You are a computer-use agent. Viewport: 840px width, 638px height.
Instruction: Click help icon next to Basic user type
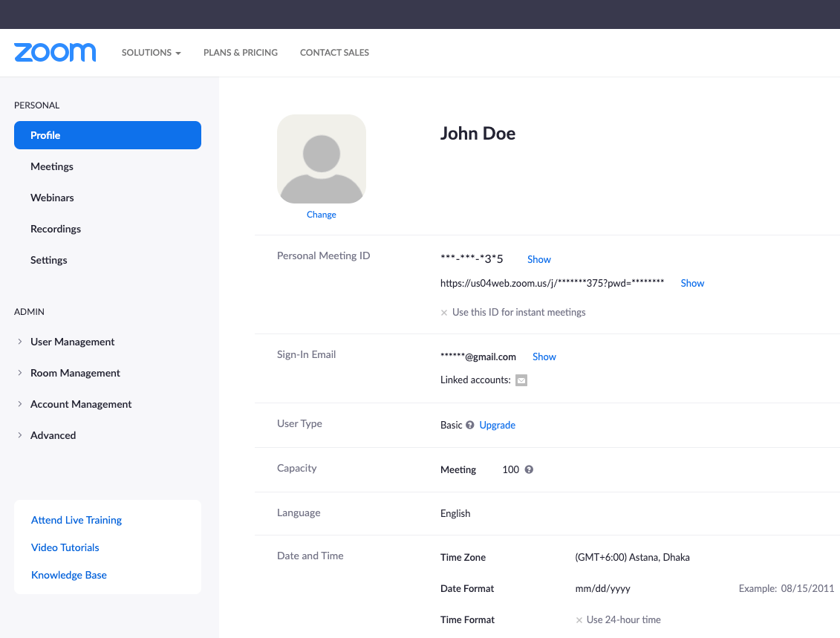point(469,426)
